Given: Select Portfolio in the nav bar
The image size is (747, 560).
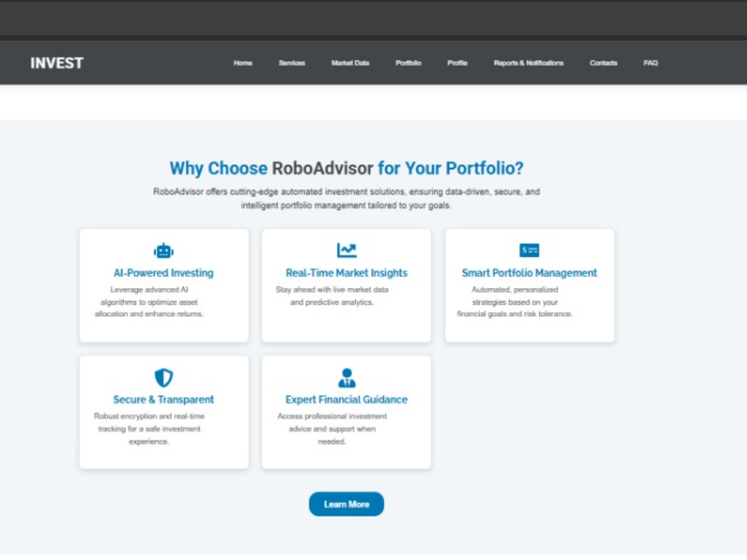Looking at the screenshot, I should [409, 63].
